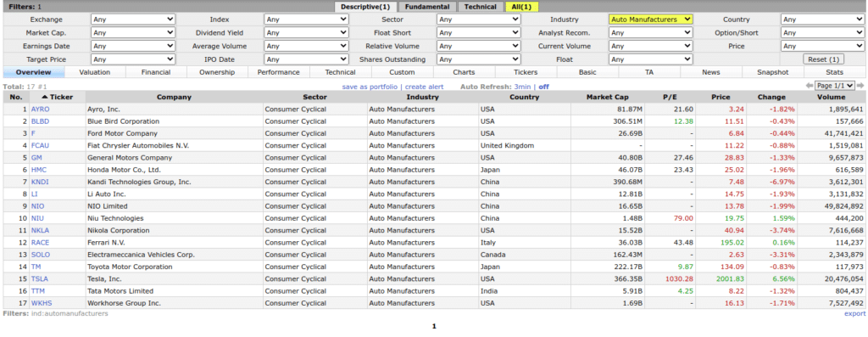
Task: Open the Market Cap. filter dropdown
Action: tap(133, 33)
